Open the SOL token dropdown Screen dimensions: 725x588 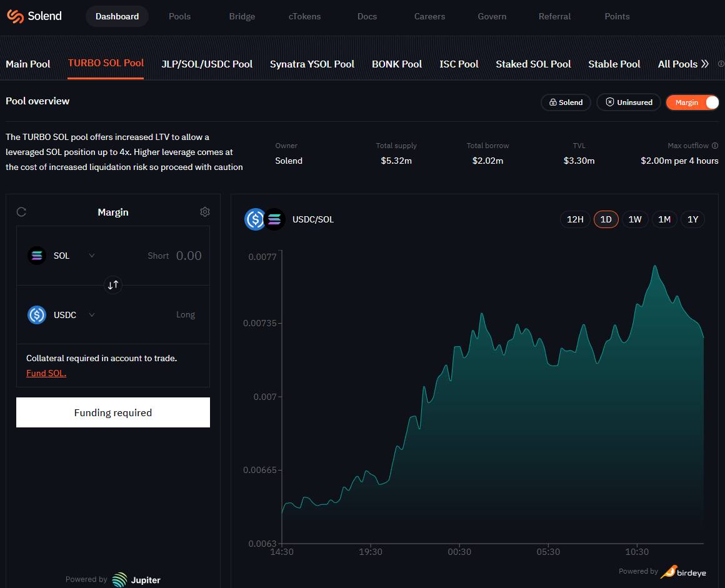click(x=91, y=256)
